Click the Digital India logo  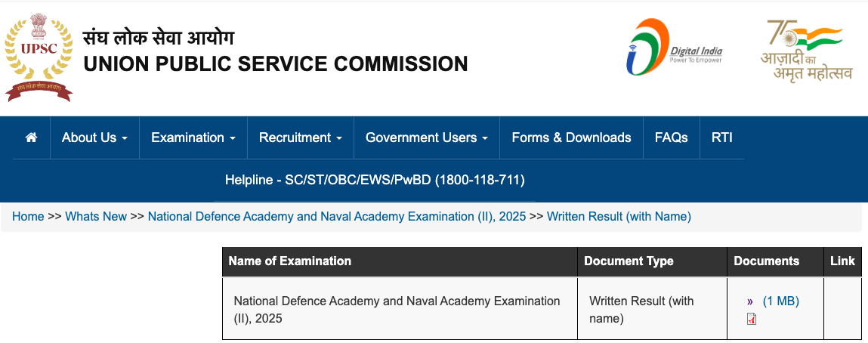(x=675, y=48)
